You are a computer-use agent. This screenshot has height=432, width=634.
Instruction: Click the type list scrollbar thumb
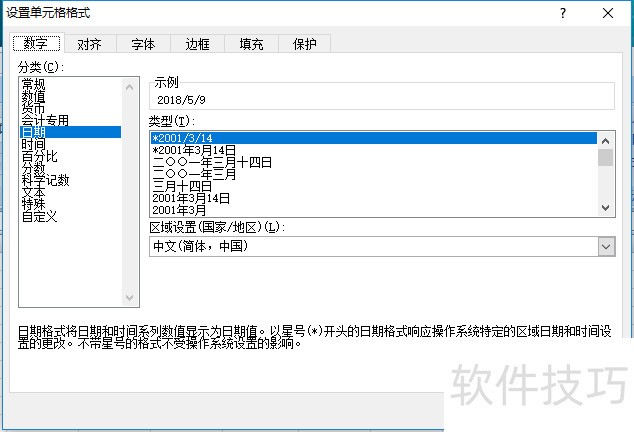pyautogui.click(x=605, y=157)
